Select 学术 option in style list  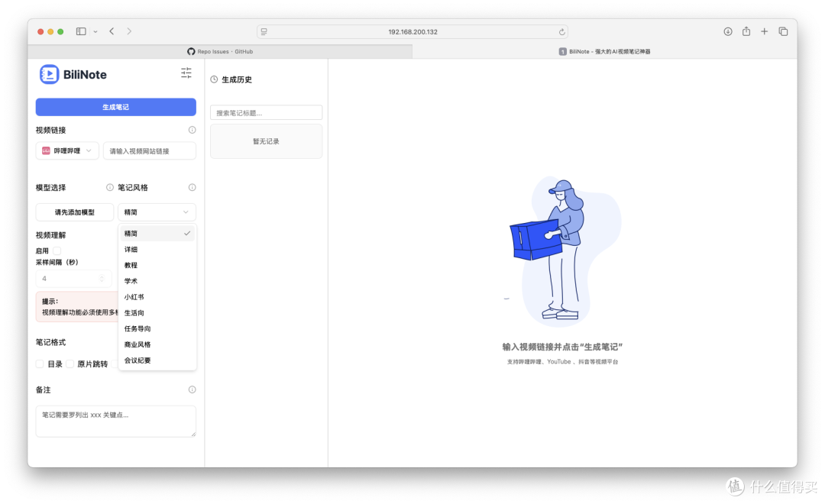pyautogui.click(x=157, y=281)
